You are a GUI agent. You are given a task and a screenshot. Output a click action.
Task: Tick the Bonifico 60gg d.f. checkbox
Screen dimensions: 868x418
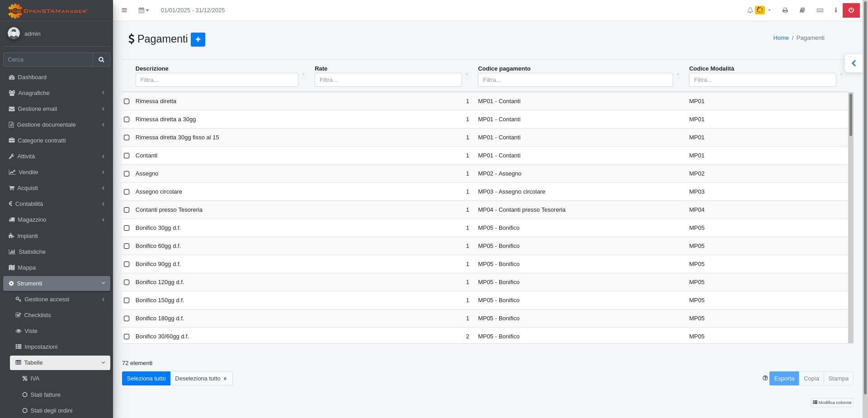(x=127, y=246)
